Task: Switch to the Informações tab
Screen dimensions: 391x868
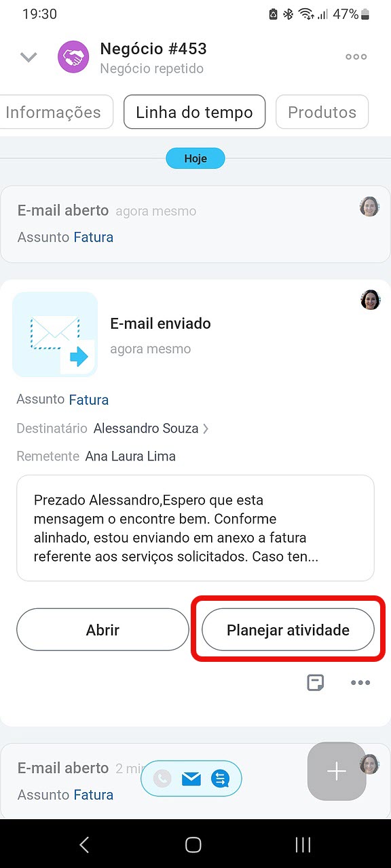Action: (x=53, y=112)
